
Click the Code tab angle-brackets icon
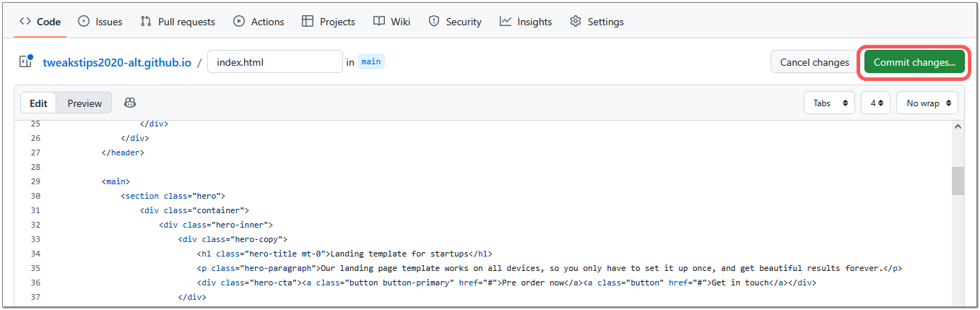[25, 22]
